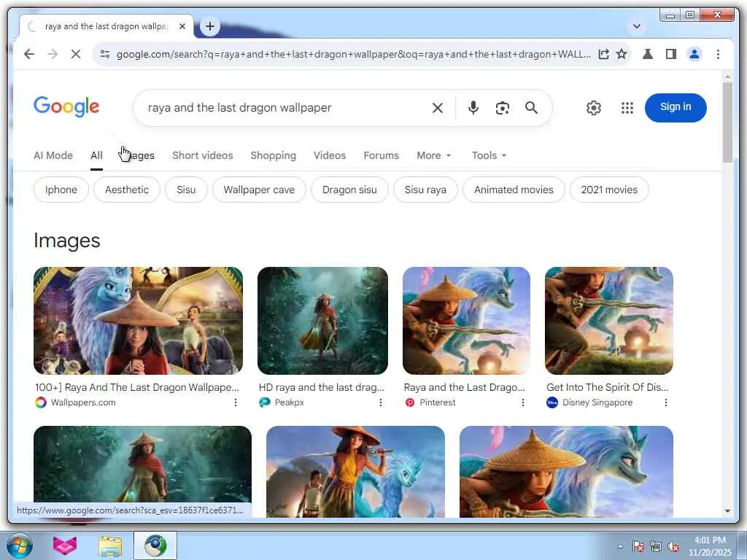Open Google quick settings gear
747x560 pixels.
(x=594, y=108)
